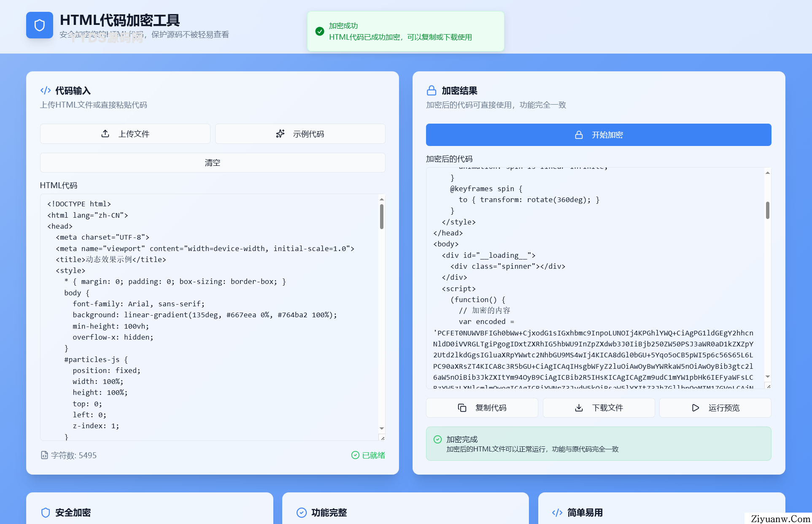Click the 安全加密 feature card heading

pos(73,513)
